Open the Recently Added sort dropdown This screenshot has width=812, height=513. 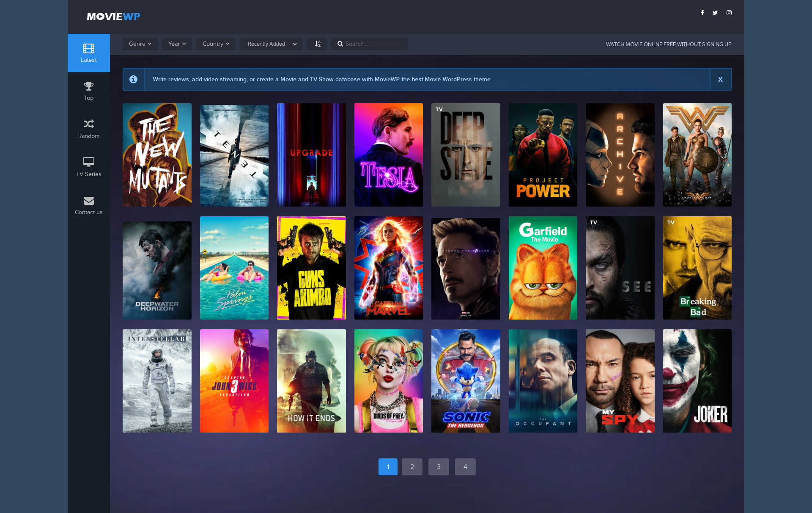point(271,44)
